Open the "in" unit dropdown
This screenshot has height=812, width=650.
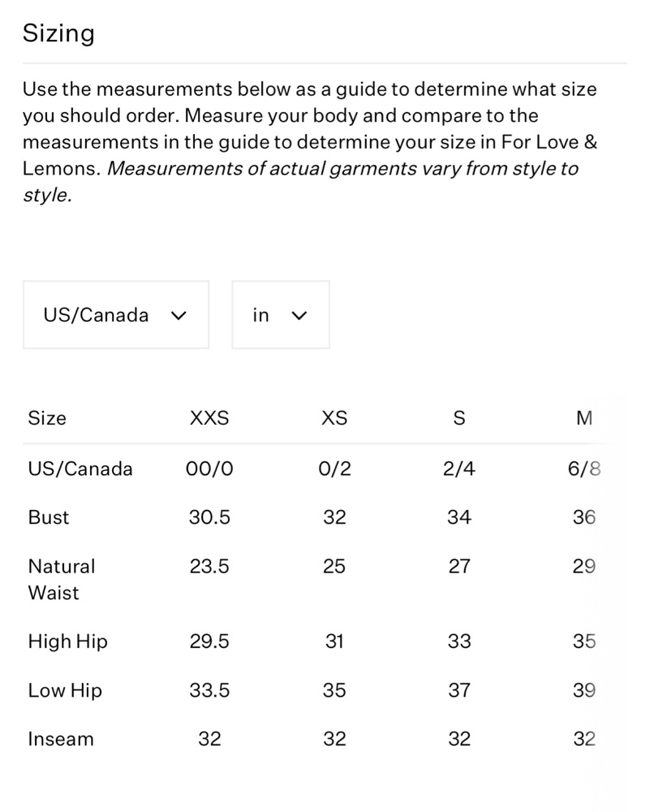pyautogui.click(x=281, y=315)
